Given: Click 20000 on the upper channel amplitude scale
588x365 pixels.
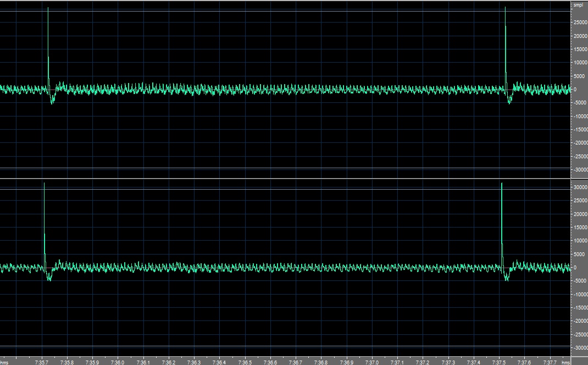Looking at the screenshot, I should tap(580, 36).
